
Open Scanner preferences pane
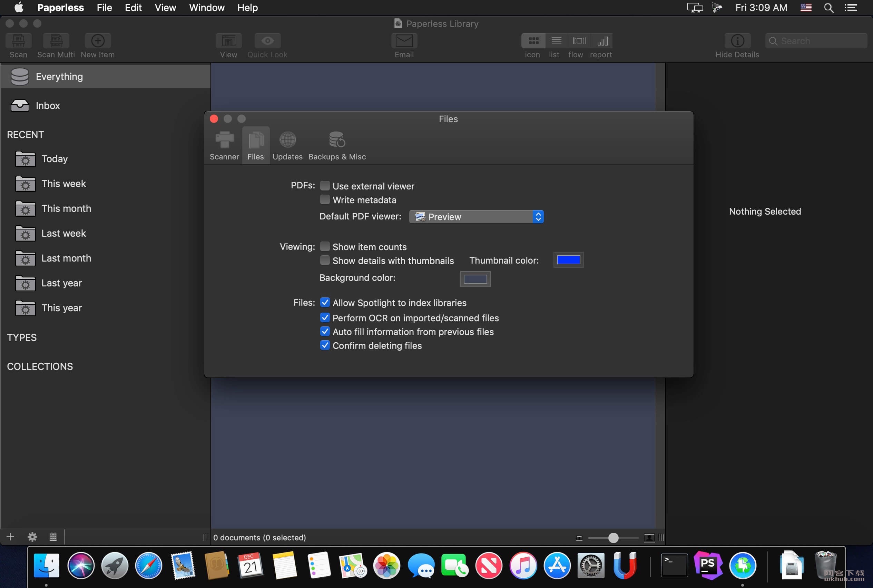tap(224, 146)
